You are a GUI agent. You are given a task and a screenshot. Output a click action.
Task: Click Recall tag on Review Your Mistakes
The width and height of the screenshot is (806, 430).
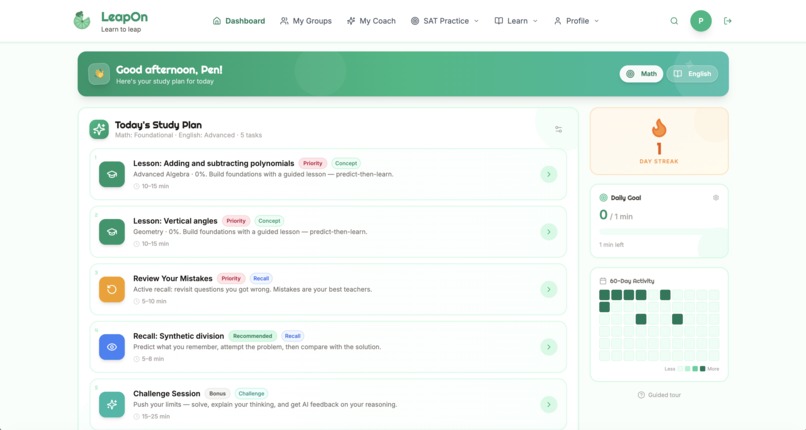[261, 278]
